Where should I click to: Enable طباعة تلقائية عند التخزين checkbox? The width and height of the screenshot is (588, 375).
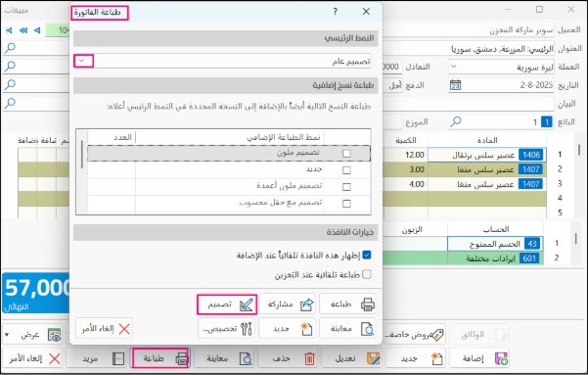coord(367,274)
